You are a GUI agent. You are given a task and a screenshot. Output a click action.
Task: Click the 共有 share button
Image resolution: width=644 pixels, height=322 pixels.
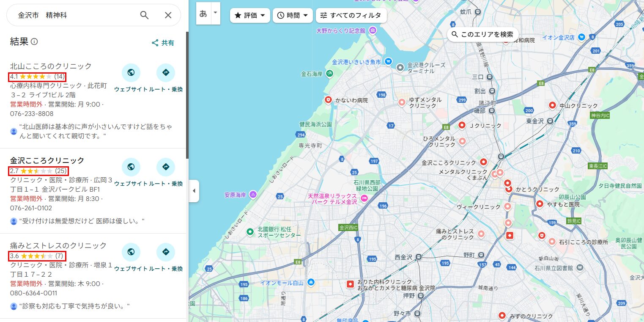[163, 43]
